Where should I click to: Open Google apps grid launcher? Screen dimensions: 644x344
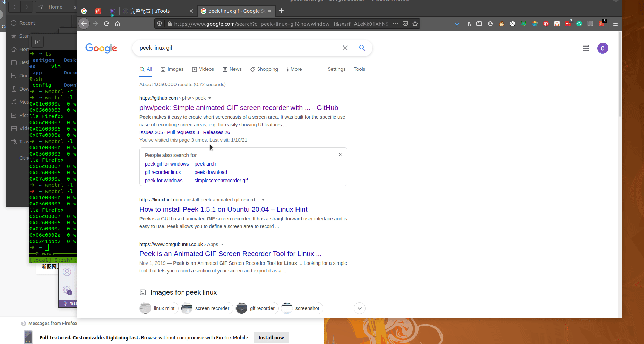coord(586,48)
